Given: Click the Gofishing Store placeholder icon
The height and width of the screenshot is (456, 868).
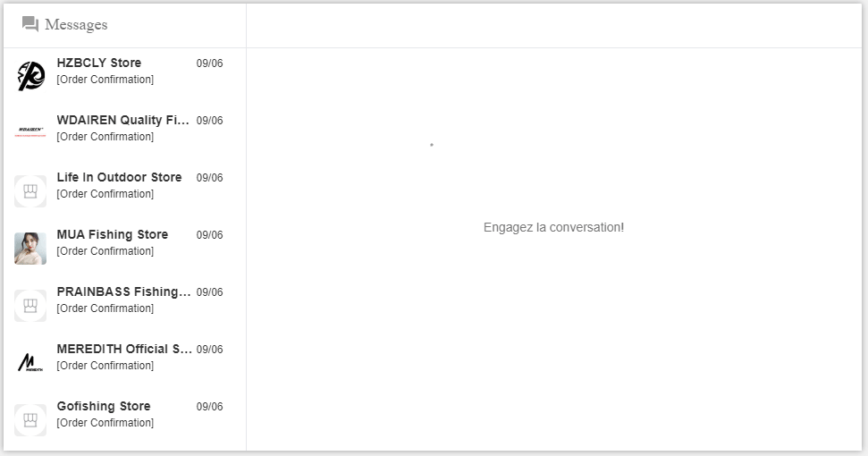Looking at the screenshot, I should coord(30,419).
